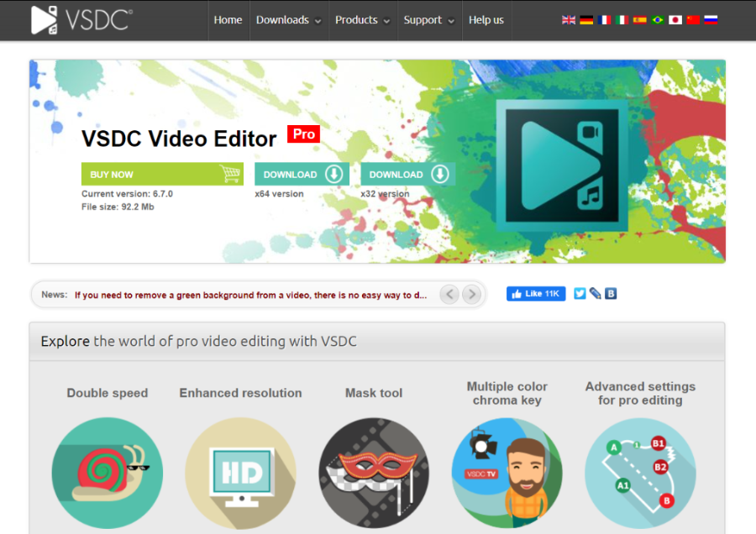Viewport: 756px width, 534px height.
Task: Expand the Products dropdown menu
Action: pyautogui.click(x=363, y=20)
